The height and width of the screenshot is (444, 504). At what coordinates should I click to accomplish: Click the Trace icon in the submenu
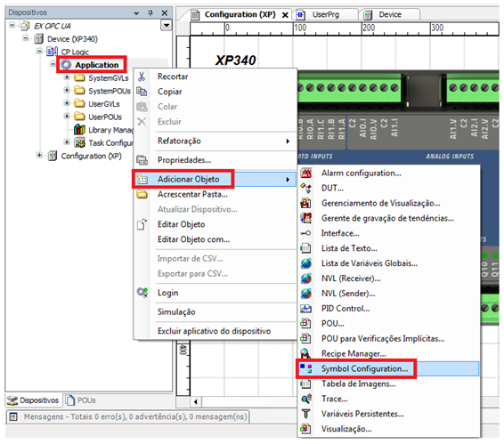pyautogui.click(x=305, y=399)
